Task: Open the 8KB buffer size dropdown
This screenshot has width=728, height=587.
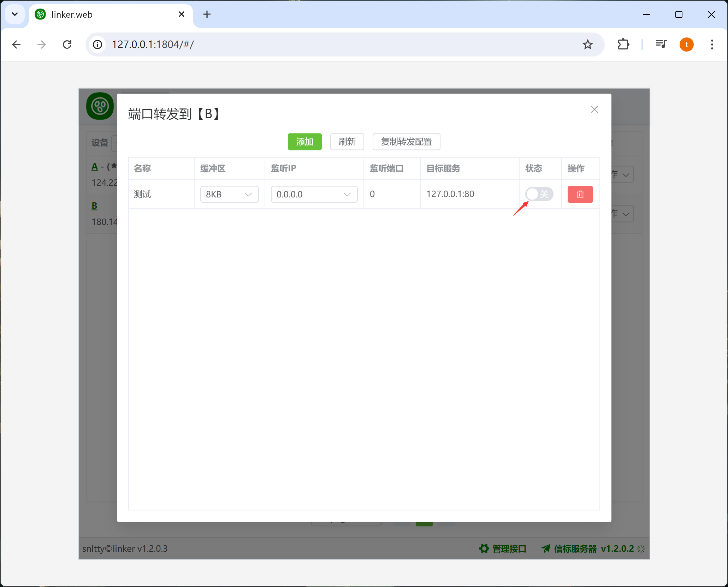Action: point(229,194)
